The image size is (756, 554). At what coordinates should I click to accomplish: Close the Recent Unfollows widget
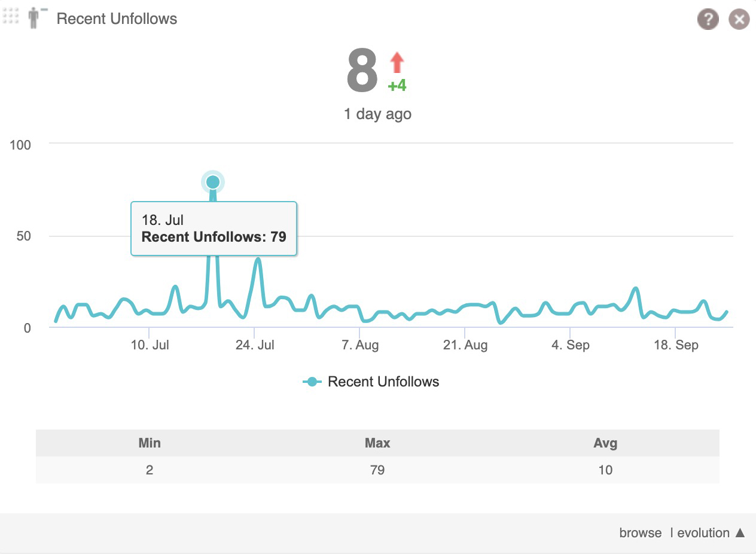(739, 19)
